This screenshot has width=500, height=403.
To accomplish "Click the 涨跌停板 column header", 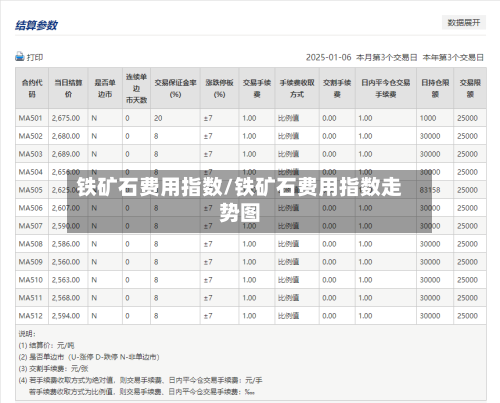I will 219,88.
